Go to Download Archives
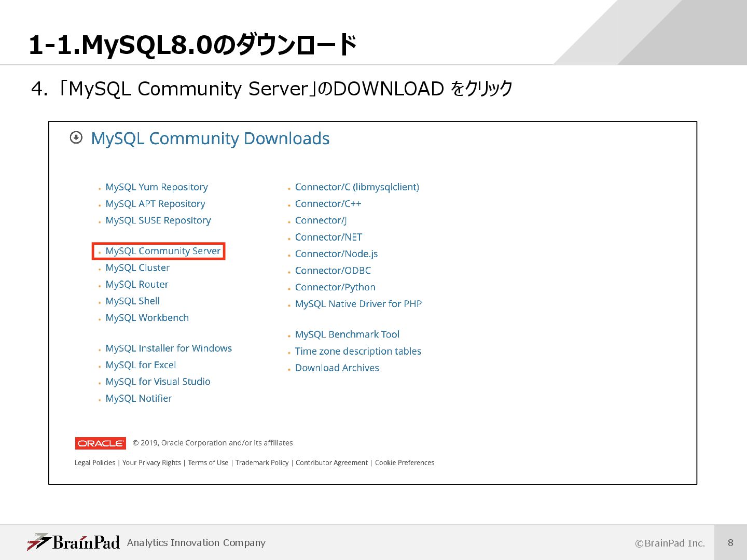Screen dimensions: 747x560 pos(337,368)
